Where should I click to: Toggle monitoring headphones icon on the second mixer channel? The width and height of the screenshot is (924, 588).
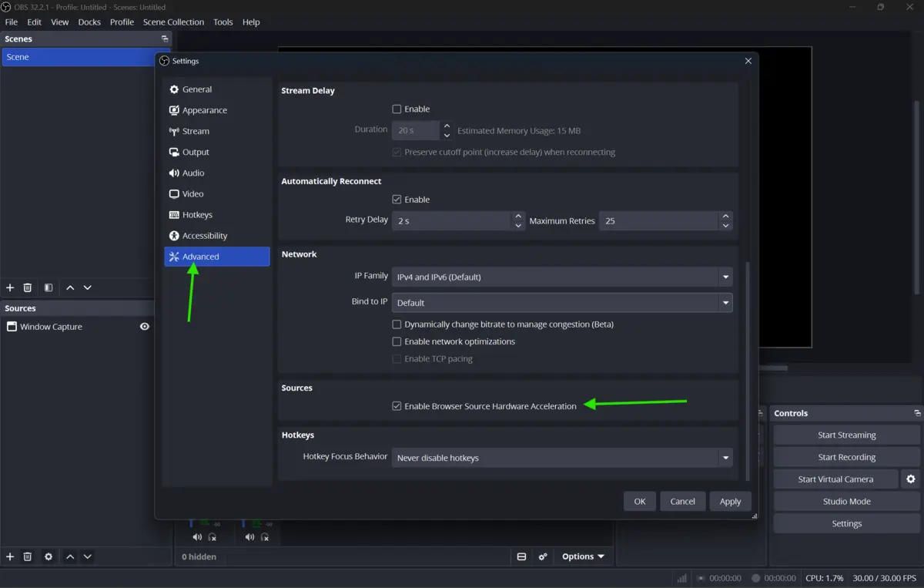(x=265, y=537)
